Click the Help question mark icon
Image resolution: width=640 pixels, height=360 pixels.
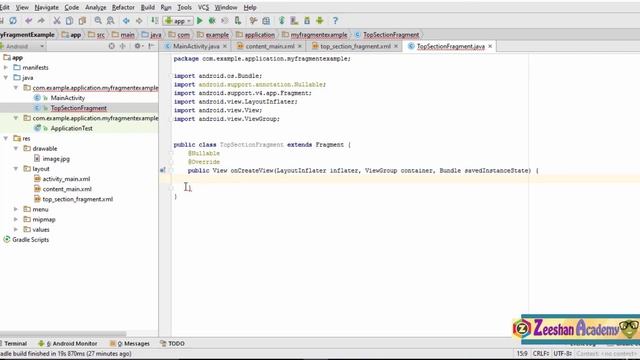(335, 20)
